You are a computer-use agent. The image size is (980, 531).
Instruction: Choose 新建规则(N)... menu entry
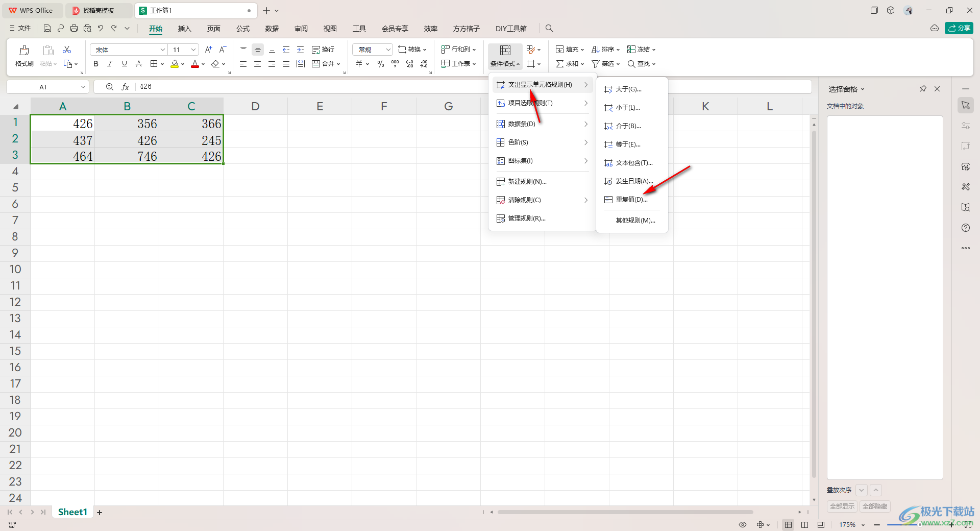pos(542,182)
